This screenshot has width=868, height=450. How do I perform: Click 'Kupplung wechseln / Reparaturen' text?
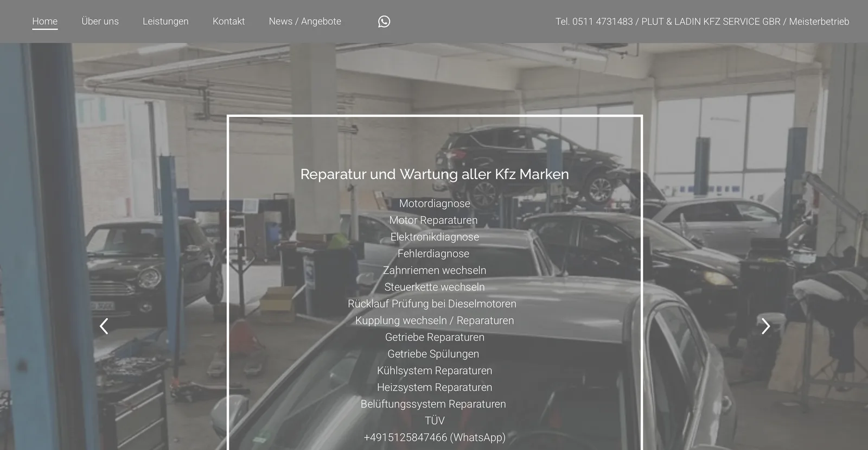[x=435, y=321]
